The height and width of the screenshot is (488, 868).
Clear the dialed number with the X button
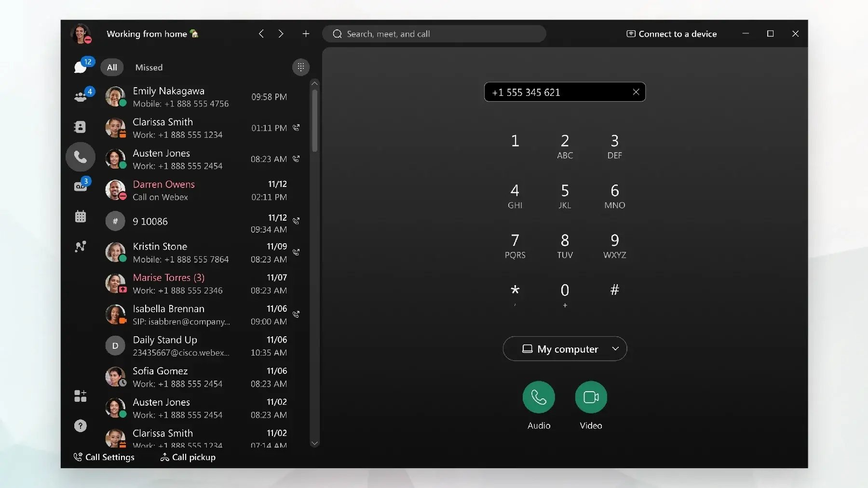(636, 92)
